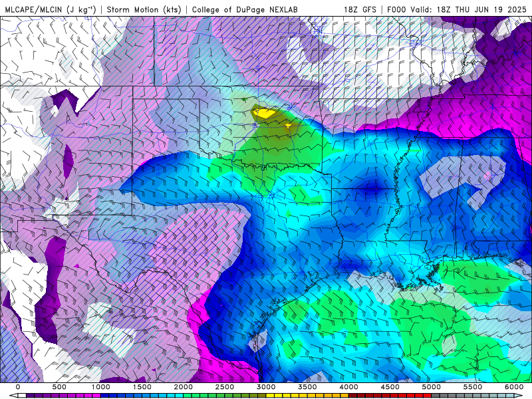Click the left arrow end of the color bar
The height and width of the screenshot is (399, 532).
[x=13, y=396]
